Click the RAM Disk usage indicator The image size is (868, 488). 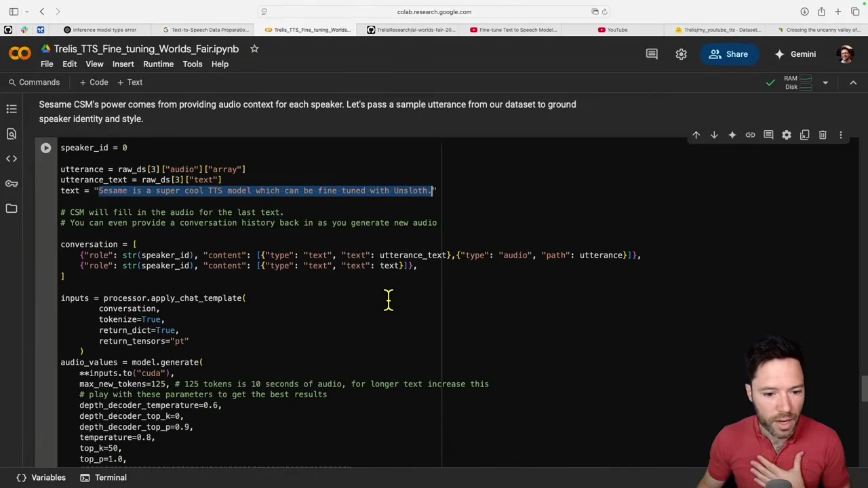pos(798,82)
